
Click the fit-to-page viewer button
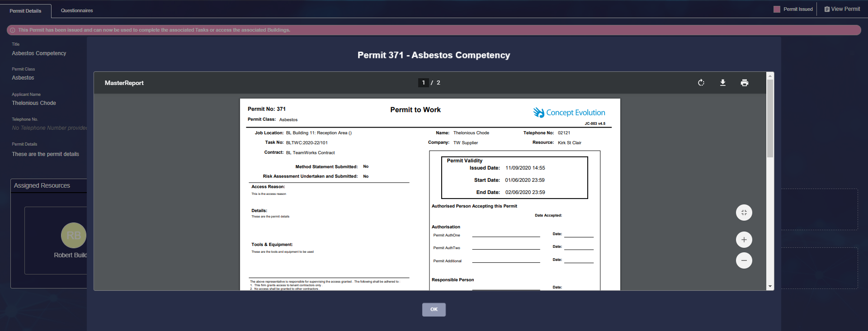click(744, 213)
